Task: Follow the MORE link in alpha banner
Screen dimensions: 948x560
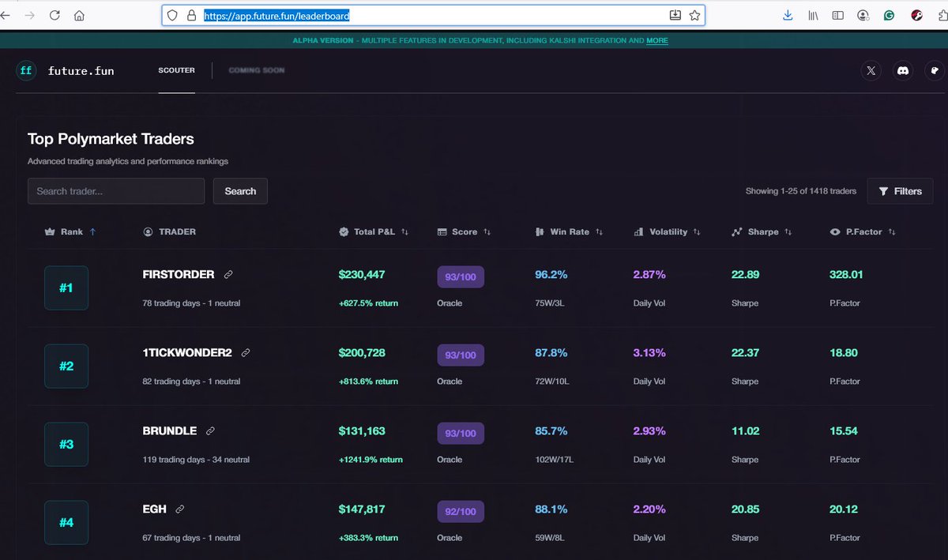Action: click(x=657, y=40)
